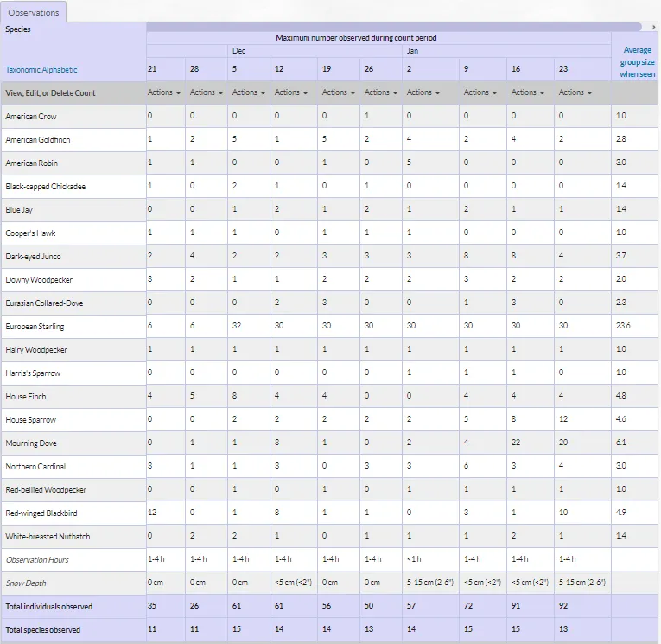This screenshot has width=661, height=644.
Task: Click Snow Depth '<5 cm (<2")' under Dec 12
Action: point(293,583)
